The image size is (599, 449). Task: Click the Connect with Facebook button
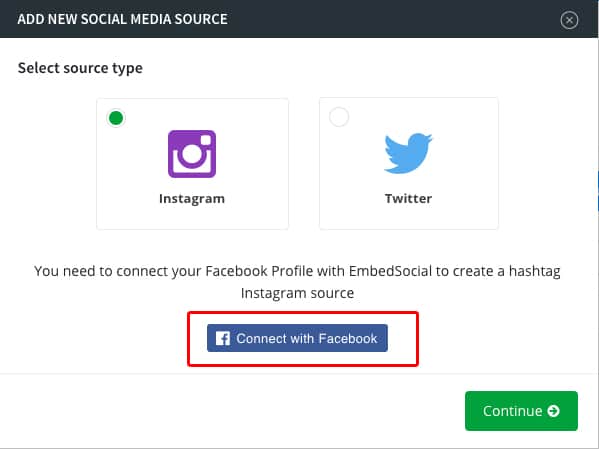coord(297,338)
